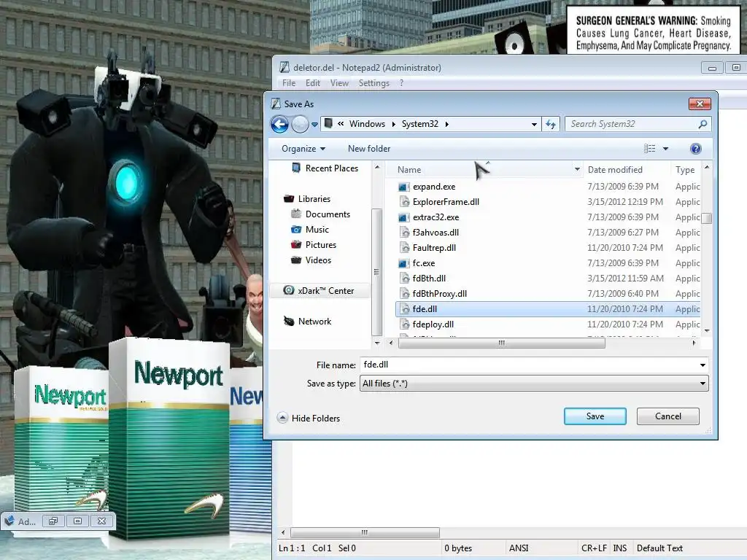Select Faultrep.dll file icon
This screenshot has width=747, height=560.
[x=404, y=248]
